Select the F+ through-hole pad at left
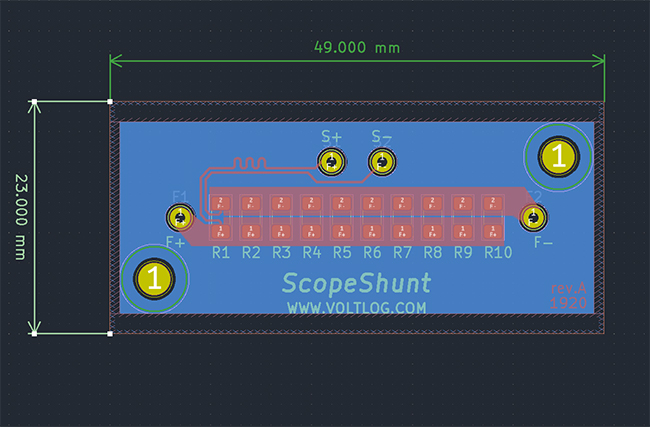 [180, 217]
